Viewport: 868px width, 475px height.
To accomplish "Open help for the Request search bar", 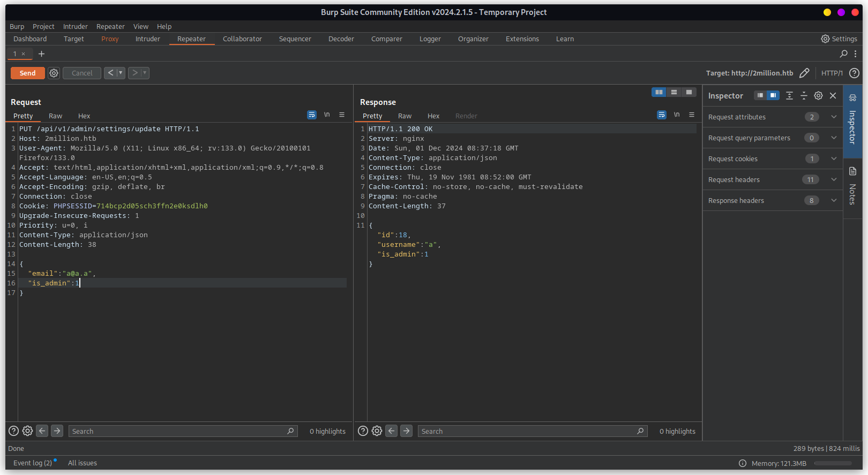I will coord(14,431).
